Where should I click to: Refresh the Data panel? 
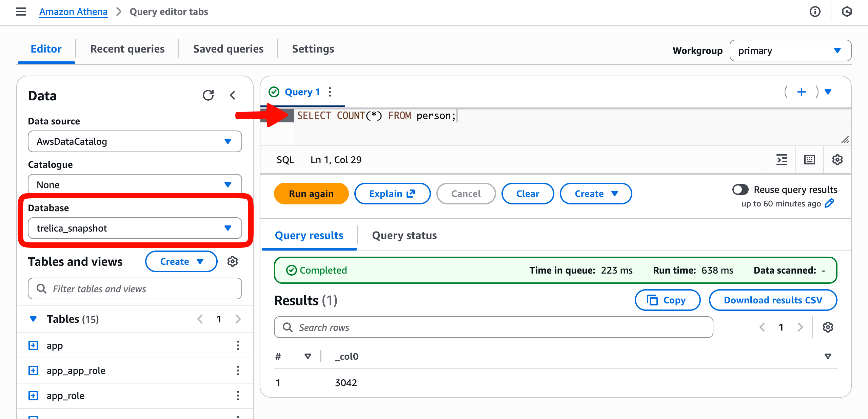coord(208,95)
